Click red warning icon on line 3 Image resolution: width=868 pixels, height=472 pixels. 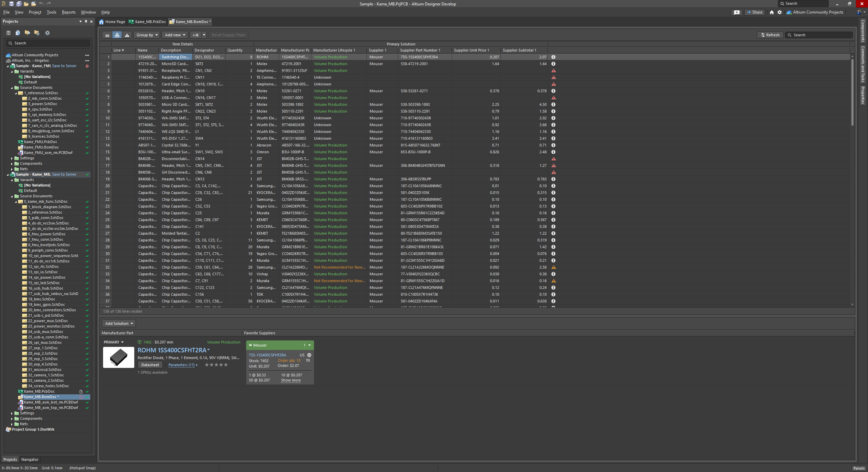click(x=553, y=71)
